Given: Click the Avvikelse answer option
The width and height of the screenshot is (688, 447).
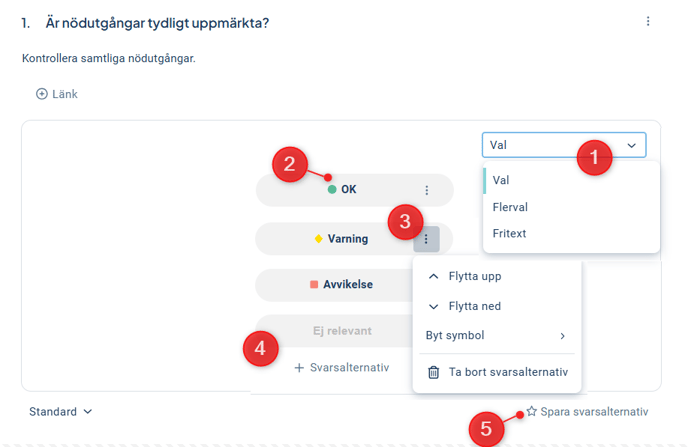Looking at the screenshot, I should [x=340, y=285].
